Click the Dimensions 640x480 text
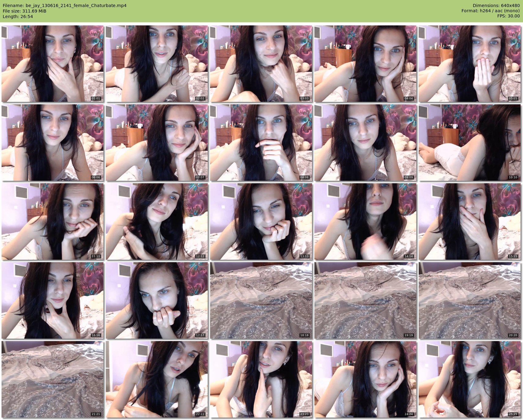Viewport: 523px width, 420px height. click(496, 6)
